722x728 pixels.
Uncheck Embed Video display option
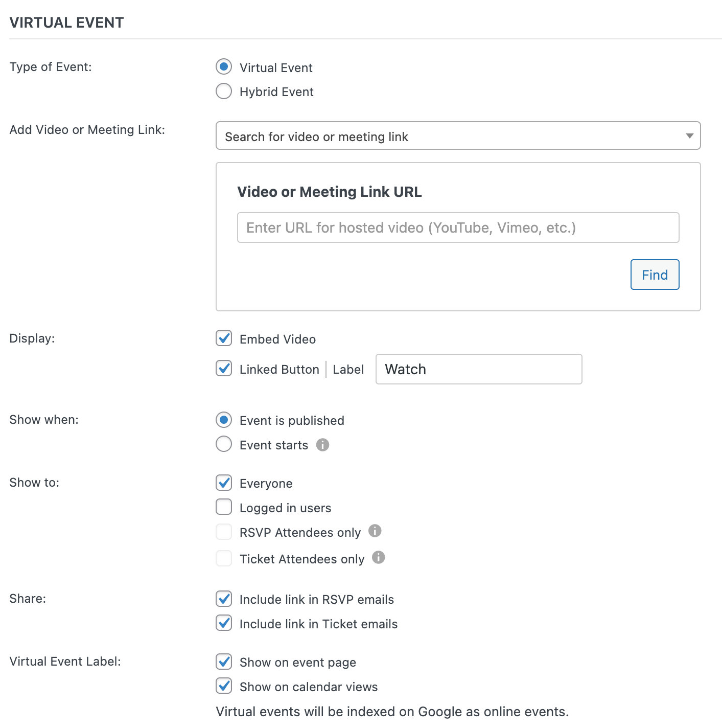pos(224,338)
